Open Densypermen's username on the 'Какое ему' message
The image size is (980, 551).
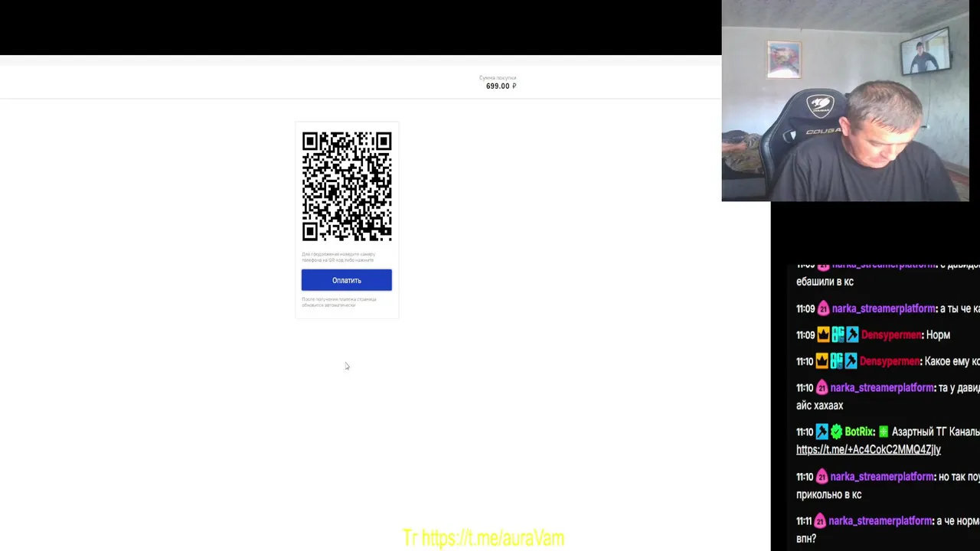[890, 361]
